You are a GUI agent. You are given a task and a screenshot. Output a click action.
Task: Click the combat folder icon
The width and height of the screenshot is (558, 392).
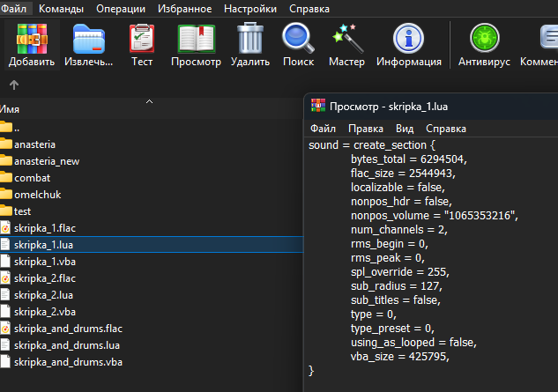[x=6, y=177]
